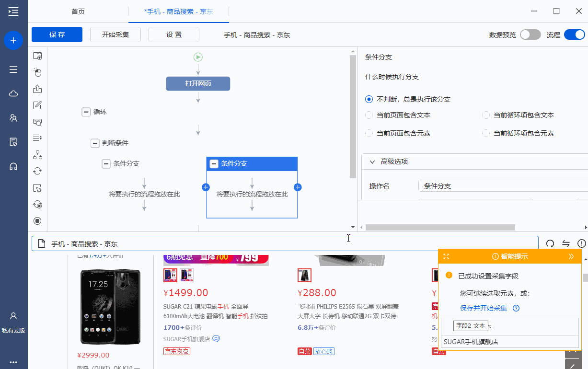Select the mouse click step tool
Image resolution: width=588 pixels, height=369 pixels.
click(x=37, y=72)
